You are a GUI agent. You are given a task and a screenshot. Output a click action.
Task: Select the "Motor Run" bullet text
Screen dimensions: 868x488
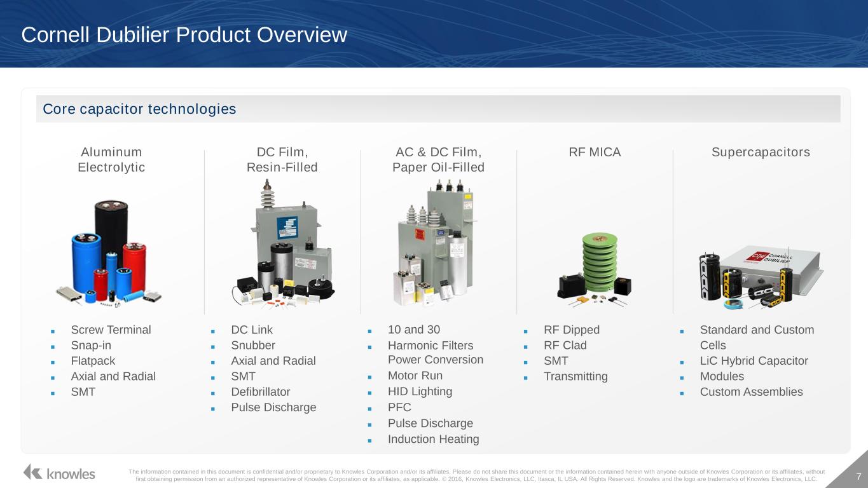point(415,376)
